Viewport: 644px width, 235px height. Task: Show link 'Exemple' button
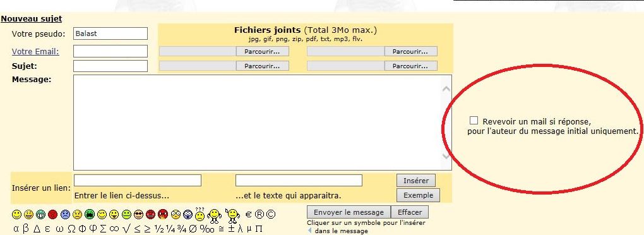[418, 195]
